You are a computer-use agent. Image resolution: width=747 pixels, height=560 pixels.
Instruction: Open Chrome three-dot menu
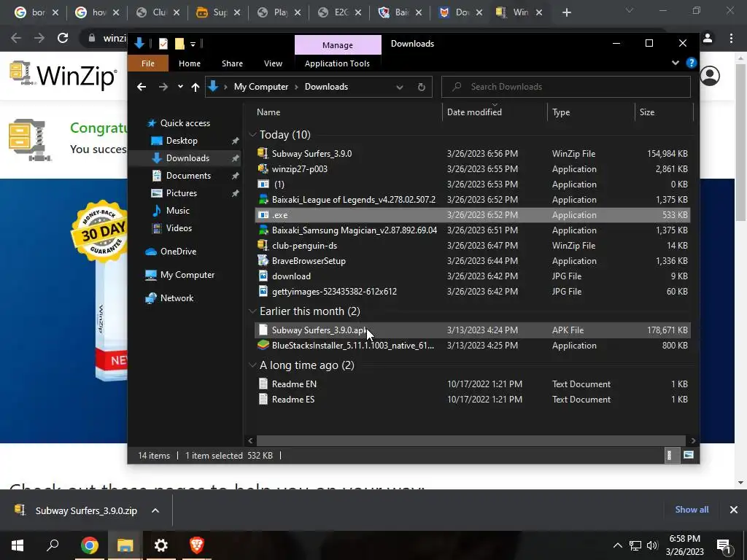[731, 38]
